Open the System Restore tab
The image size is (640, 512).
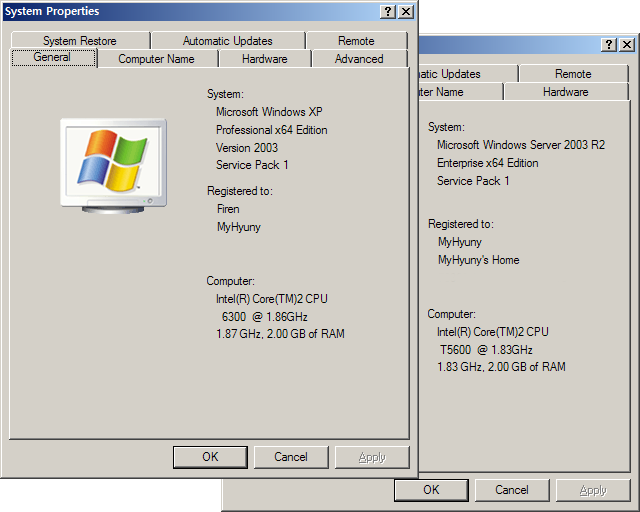point(80,41)
